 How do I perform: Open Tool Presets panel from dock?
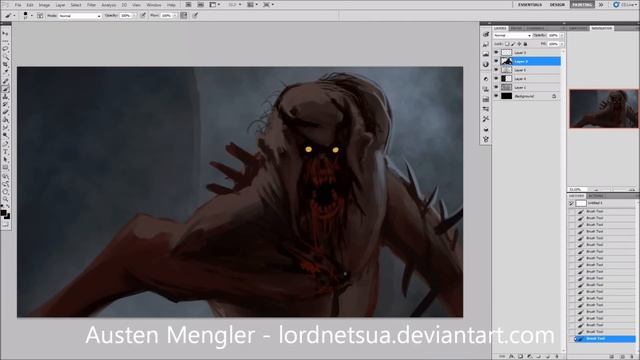click(486, 119)
